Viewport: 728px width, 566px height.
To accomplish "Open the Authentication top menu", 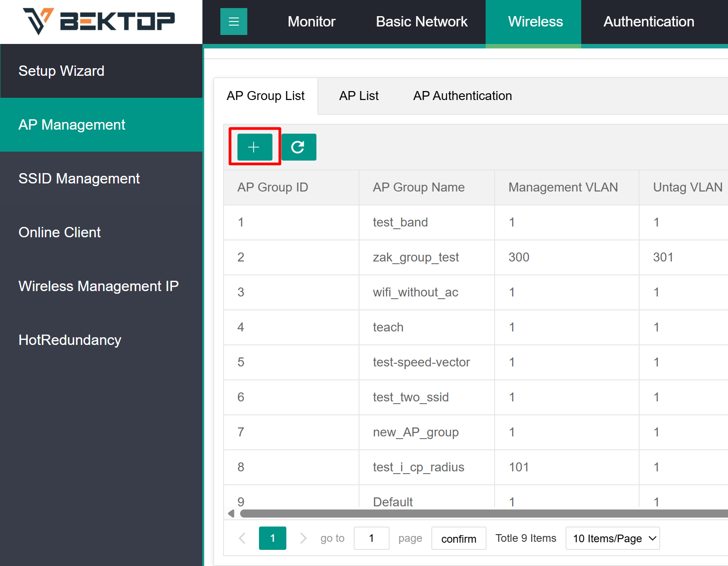I will tap(649, 22).
